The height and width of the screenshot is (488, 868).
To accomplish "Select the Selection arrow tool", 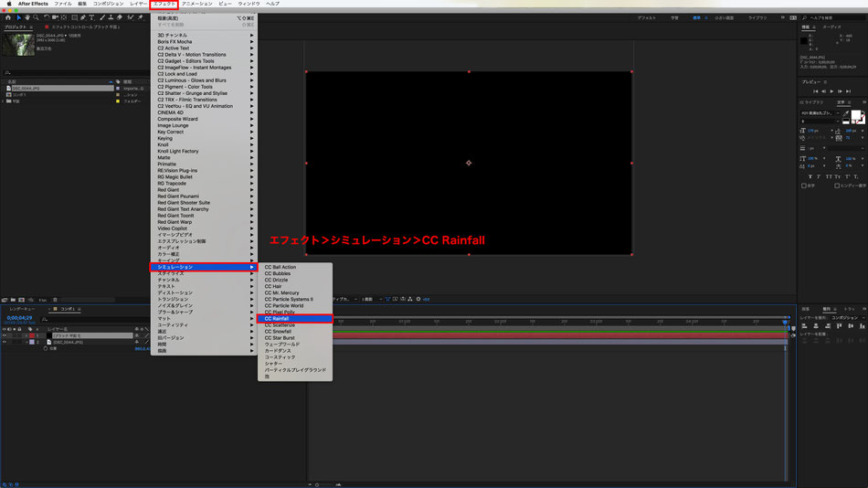I will pos(18,17).
